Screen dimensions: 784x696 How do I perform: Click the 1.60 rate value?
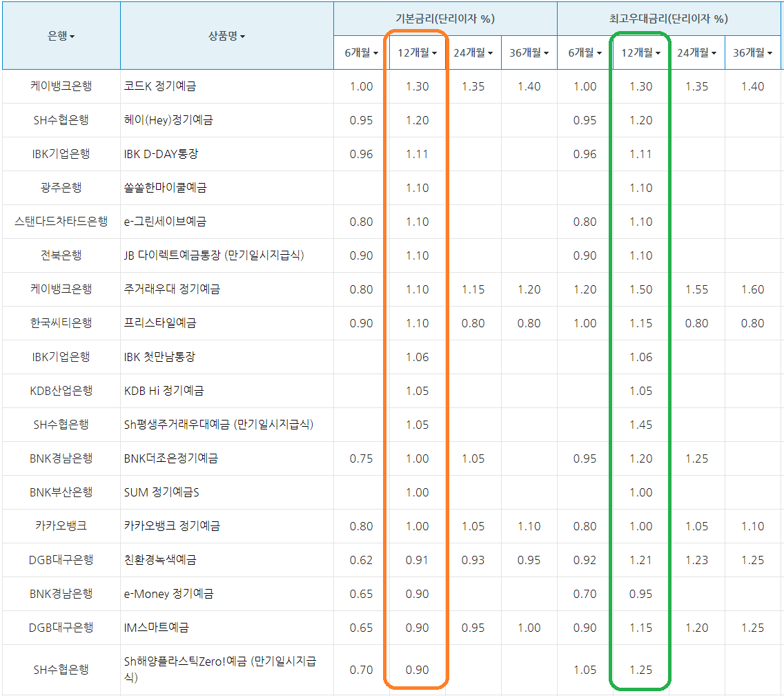point(752,290)
